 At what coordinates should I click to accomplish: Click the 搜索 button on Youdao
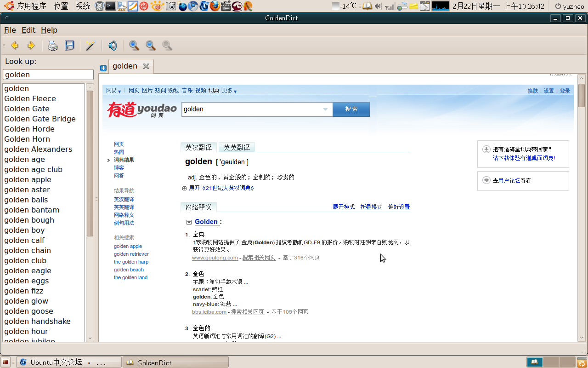351,109
